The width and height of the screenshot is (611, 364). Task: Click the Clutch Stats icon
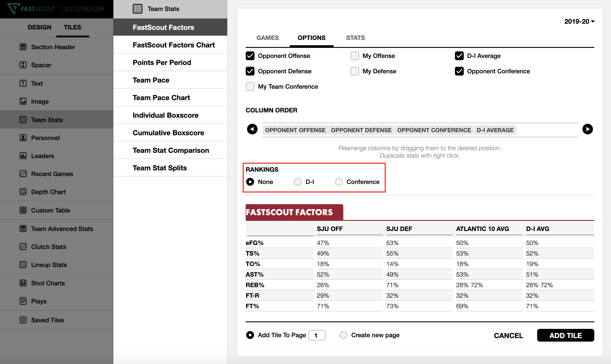point(23,247)
